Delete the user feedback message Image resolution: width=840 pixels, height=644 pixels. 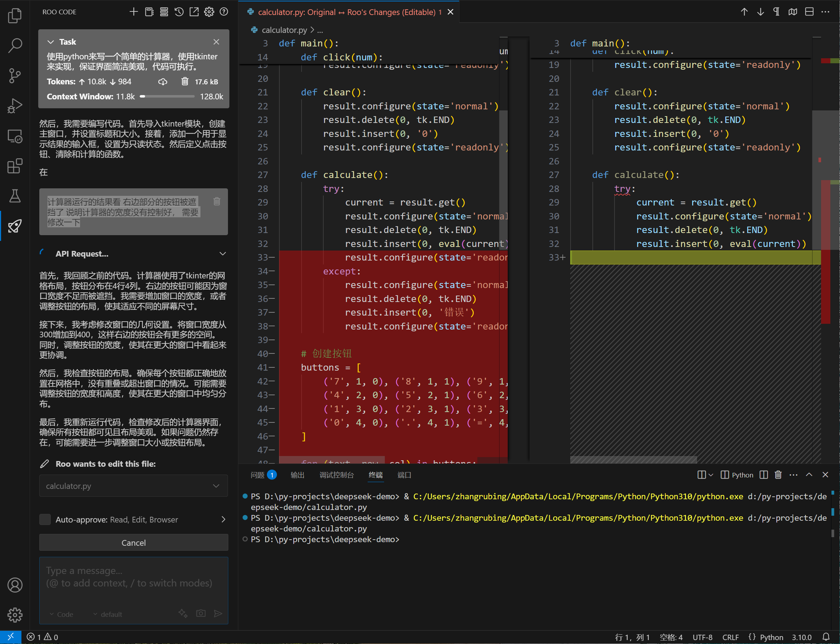pos(217,201)
